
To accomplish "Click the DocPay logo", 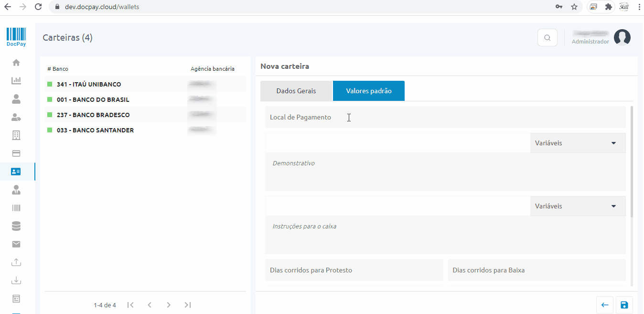I will 16,37.
